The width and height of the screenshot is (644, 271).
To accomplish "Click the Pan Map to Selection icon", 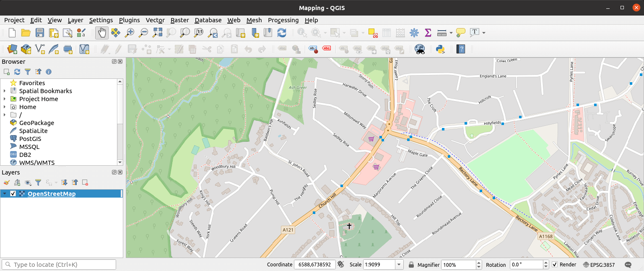I will (116, 33).
